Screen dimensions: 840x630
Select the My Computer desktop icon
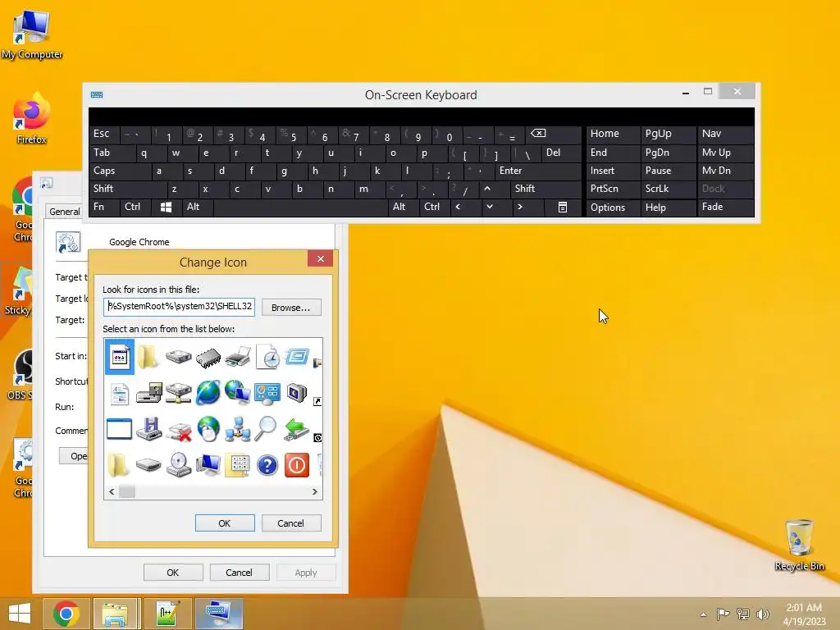tap(32, 34)
